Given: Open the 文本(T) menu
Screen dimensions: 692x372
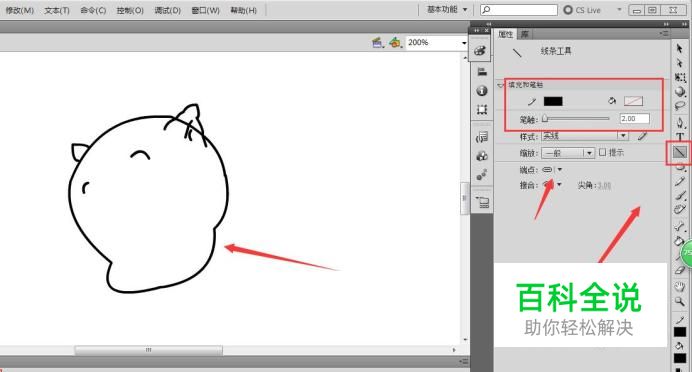Looking at the screenshot, I should click(x=57, y=10).
